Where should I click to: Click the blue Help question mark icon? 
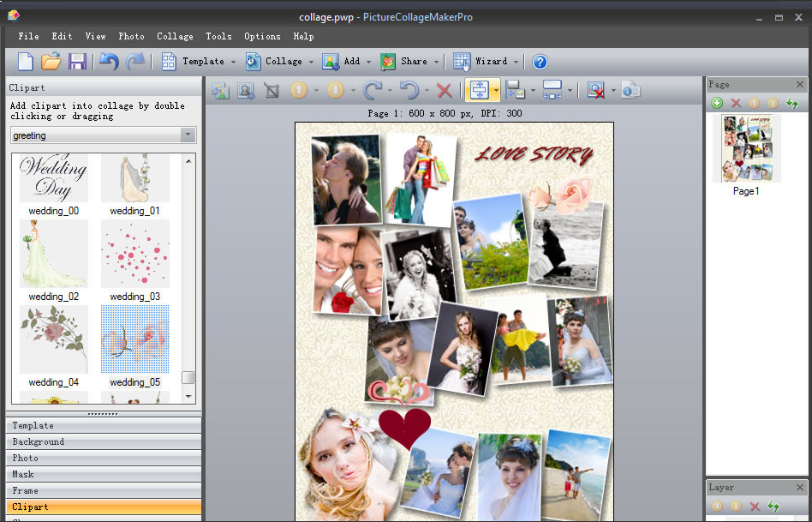pos(540,62)
